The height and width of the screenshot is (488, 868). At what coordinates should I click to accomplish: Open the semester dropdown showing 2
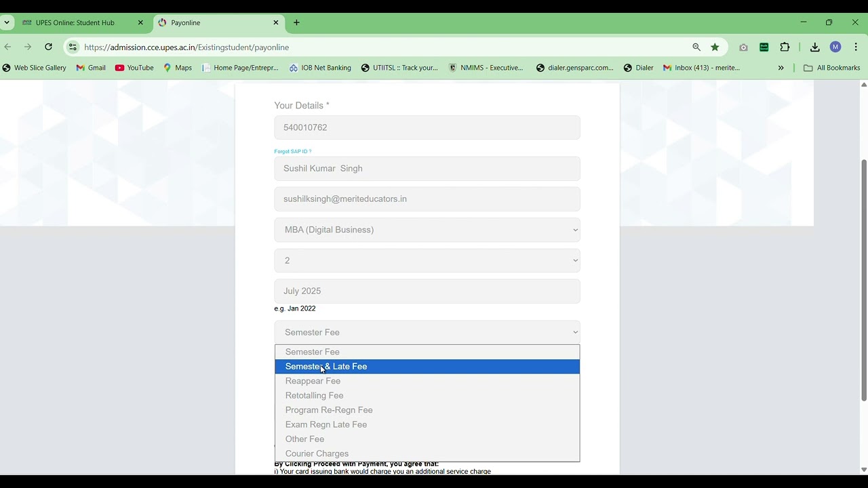tap(427, 260)
